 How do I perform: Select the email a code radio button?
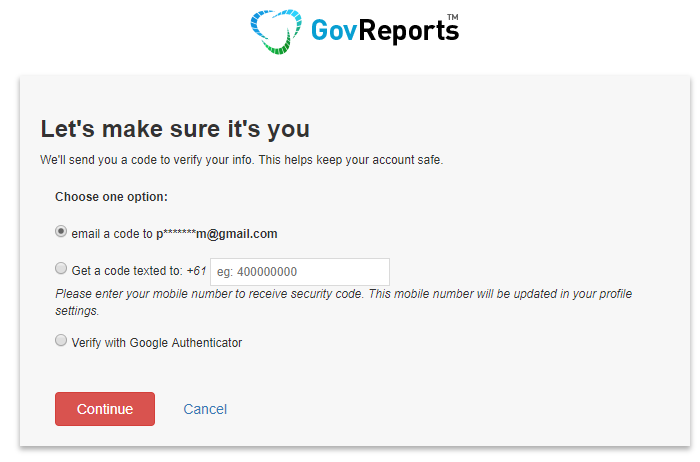coord(61,231)
